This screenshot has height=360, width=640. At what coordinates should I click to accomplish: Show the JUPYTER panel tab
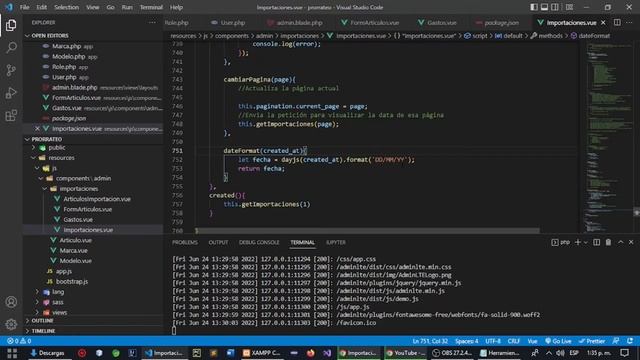(x=336, y=242)
